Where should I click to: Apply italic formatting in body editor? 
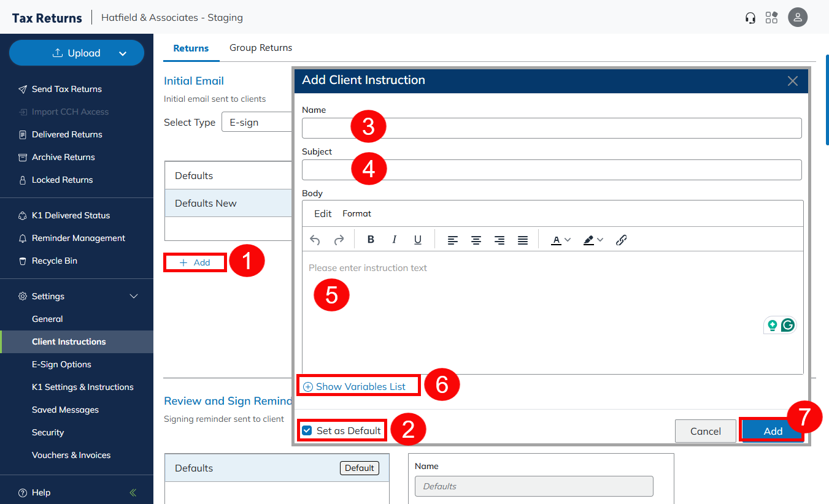tap(394, 240)
